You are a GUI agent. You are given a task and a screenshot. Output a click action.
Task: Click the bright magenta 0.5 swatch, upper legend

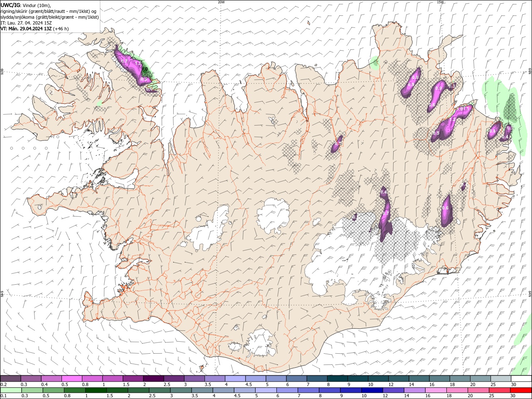[x=71, y=379]
